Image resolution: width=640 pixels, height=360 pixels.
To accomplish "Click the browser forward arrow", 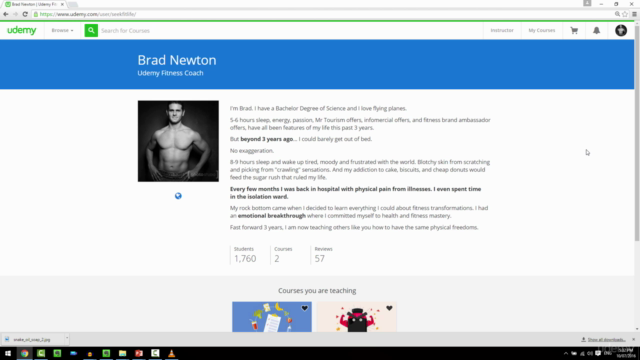I will click(15, 14).
